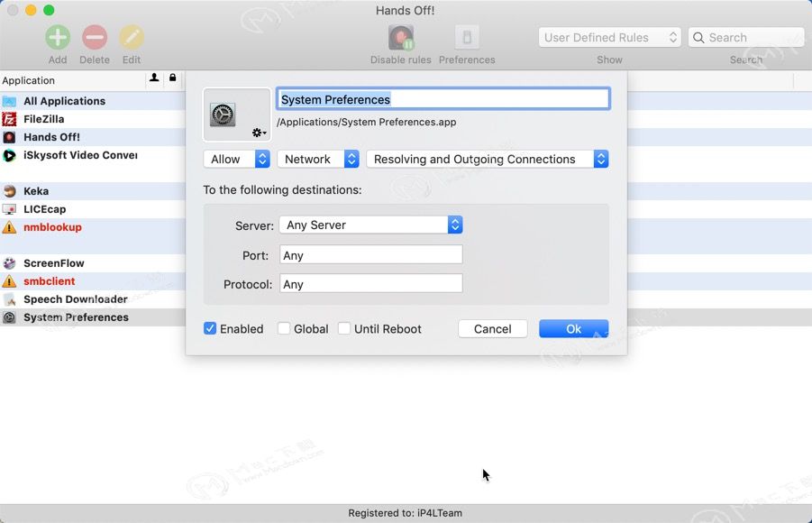Select the All Applications row
The image size is (812, 523).
93,101
